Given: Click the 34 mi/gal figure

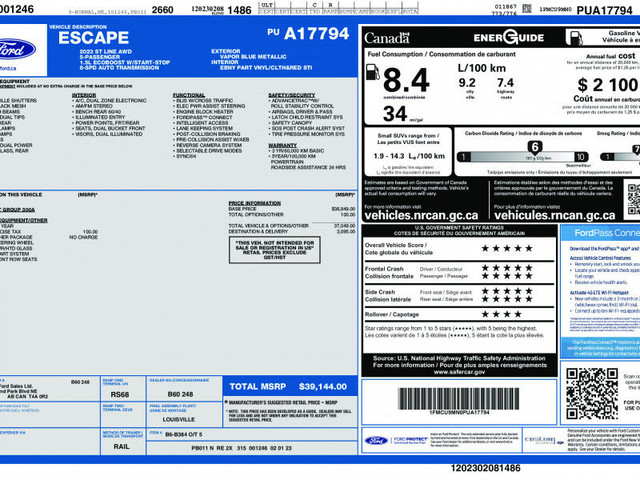Looking at the screenshot, I should pos(403,114).
